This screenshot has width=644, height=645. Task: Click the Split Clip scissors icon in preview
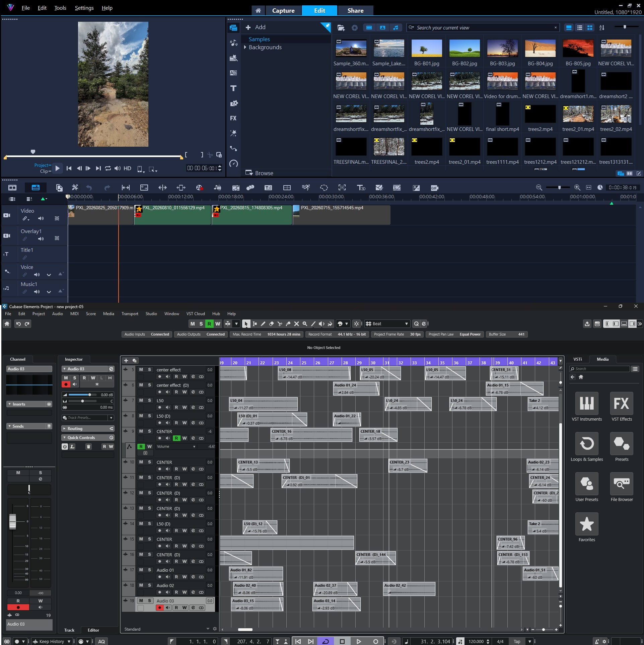210,155
